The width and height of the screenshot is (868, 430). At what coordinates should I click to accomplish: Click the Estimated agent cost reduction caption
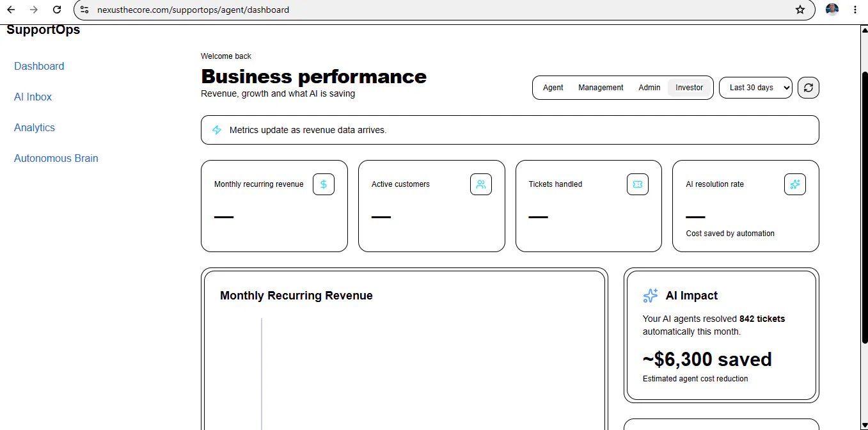tap(695, 379)
